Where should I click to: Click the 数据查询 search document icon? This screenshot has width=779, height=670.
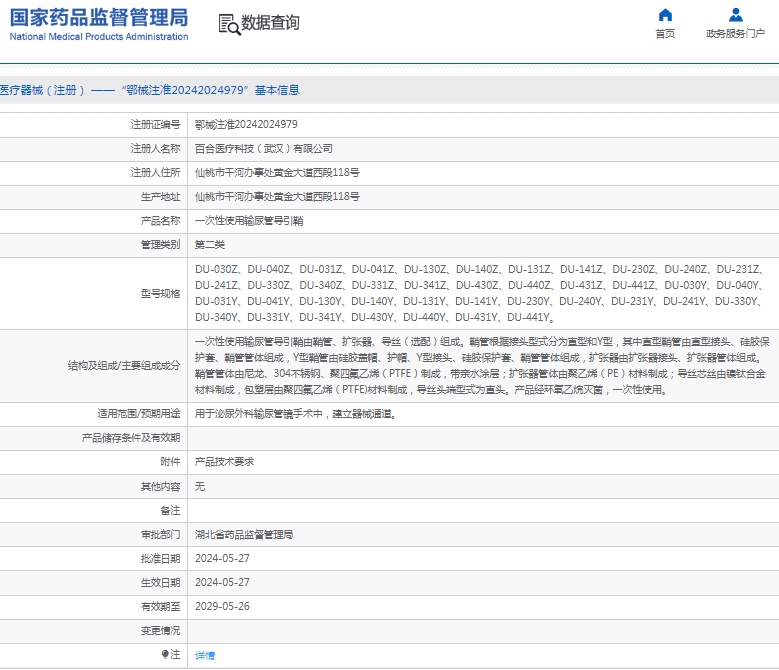(x=230, y=24)
